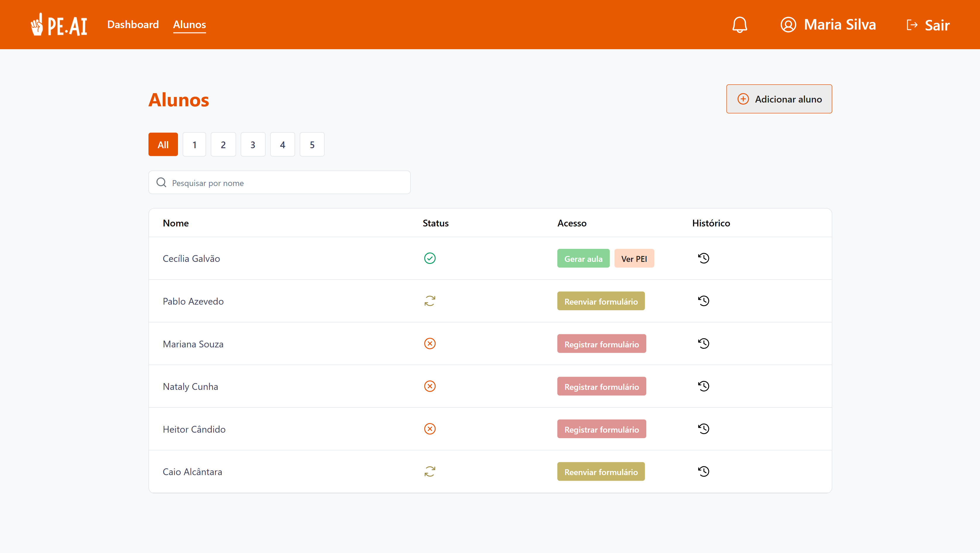Open history for Pablo Azevedo
Image resolution: width=980 pixels, height=553 pixels.
pos(703,301)
